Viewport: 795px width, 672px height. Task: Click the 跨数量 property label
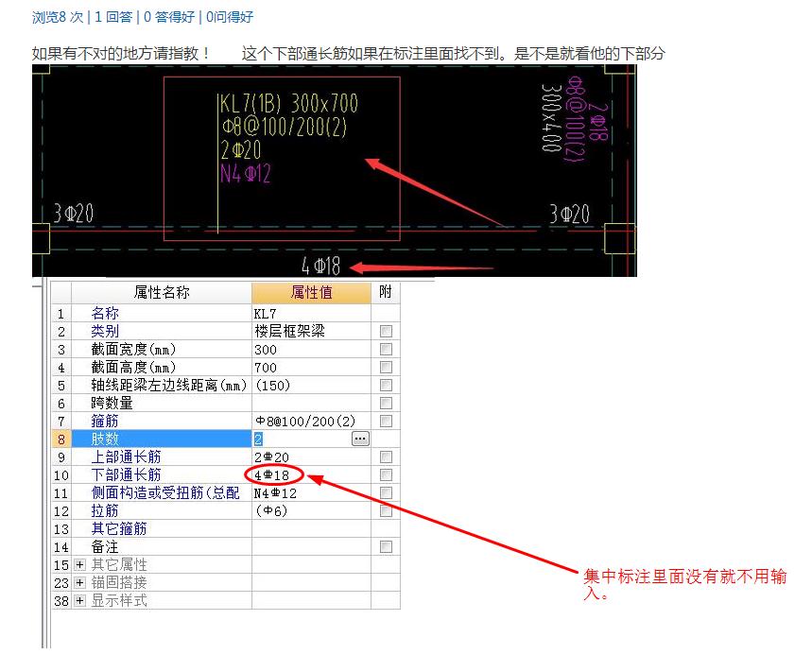coord(112,403)
